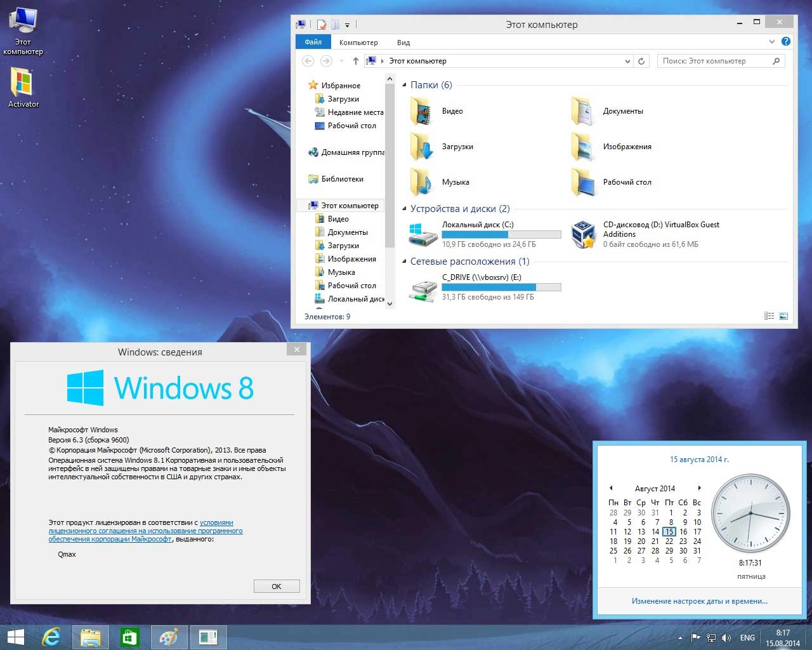Expand the ribbon chevron
This screenshot has width=812, height=650.
(x=772, y=41)
